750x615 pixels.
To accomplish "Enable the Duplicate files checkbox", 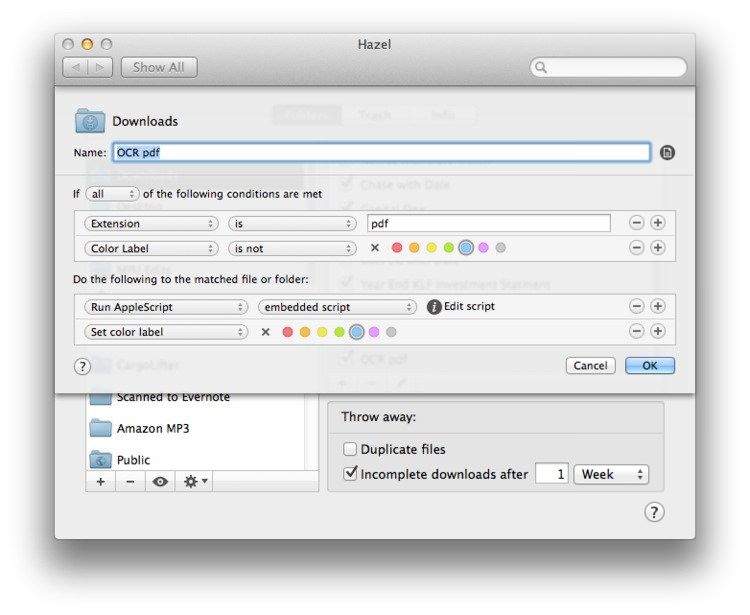I will click(x=350, y=450).
